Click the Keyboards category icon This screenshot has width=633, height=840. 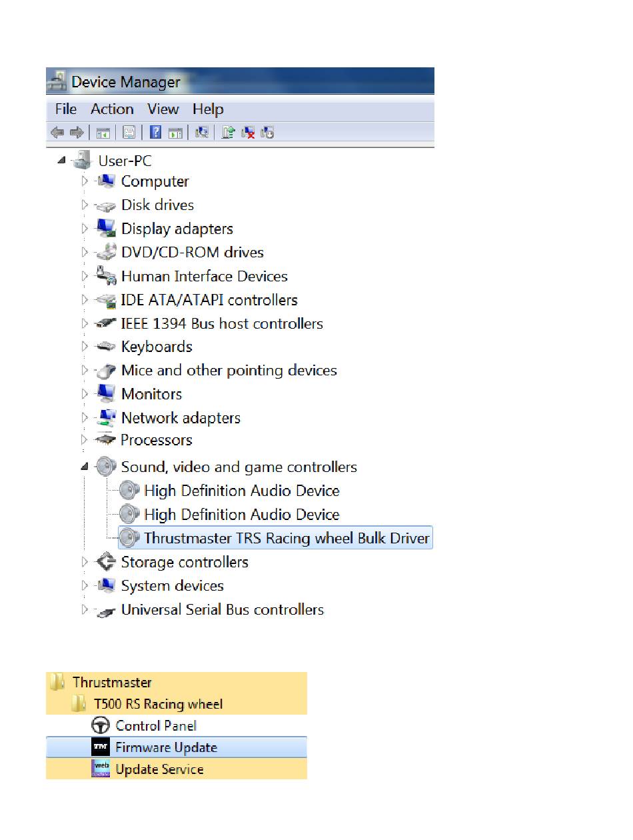click(106, 347)
